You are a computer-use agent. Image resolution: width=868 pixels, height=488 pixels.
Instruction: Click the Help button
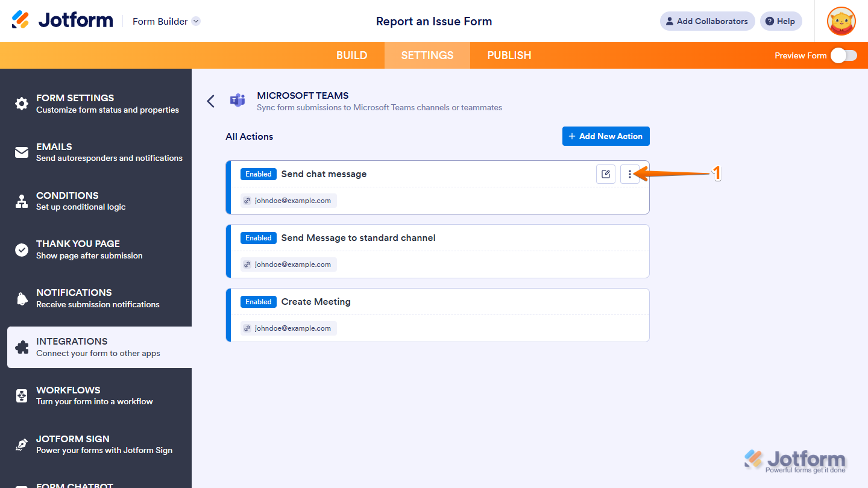click(781, 20)
